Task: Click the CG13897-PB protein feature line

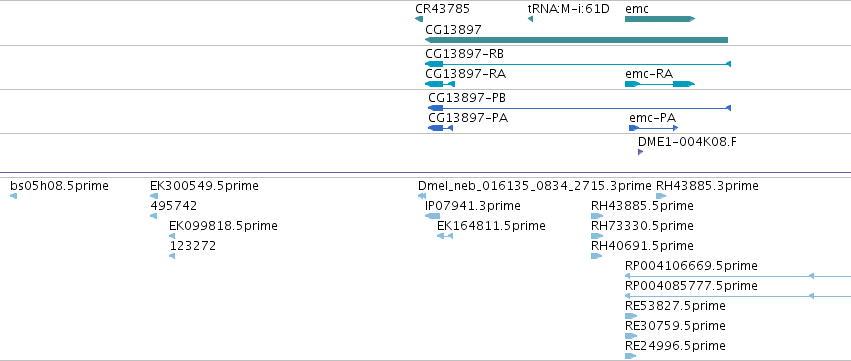Action: tap(580, 108)
